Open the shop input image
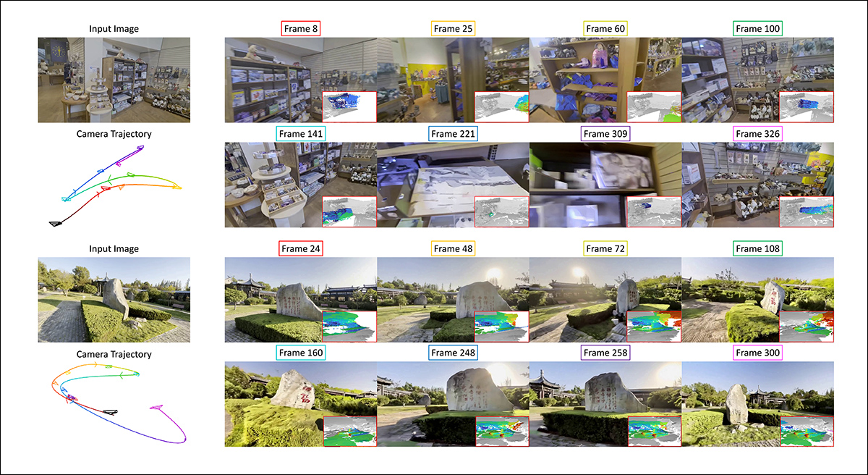Image resolution: width=868 pixels, height=475 pixels. click(114, 80)
